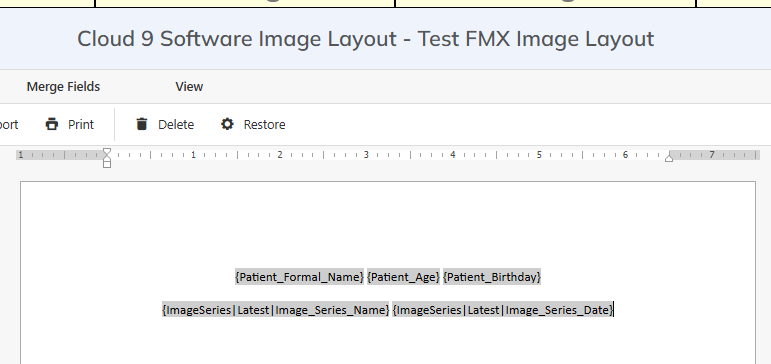
Task: Select the {Patient_Formal_Name} merge field
Action: click(x=299, y=277)
